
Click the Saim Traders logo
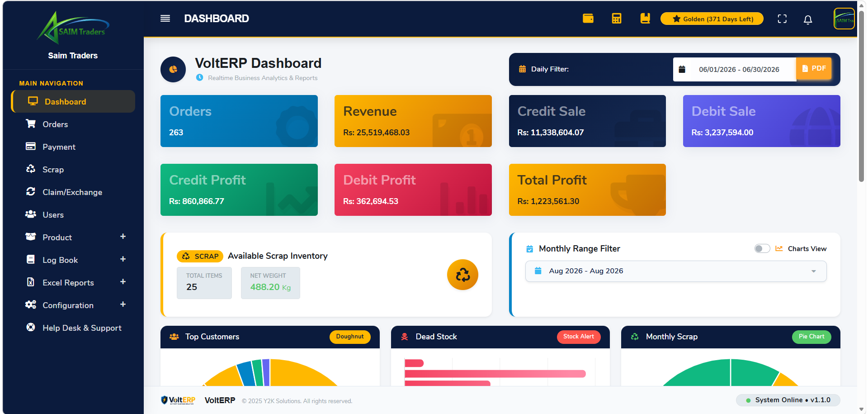click(x=73, y=27)
